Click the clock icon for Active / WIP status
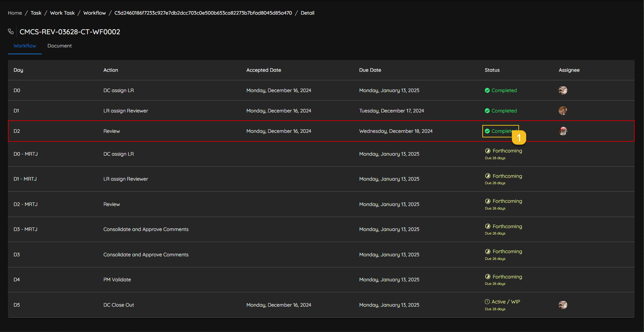644x332 pixels. pyautogui.click(x=487, y=302)
